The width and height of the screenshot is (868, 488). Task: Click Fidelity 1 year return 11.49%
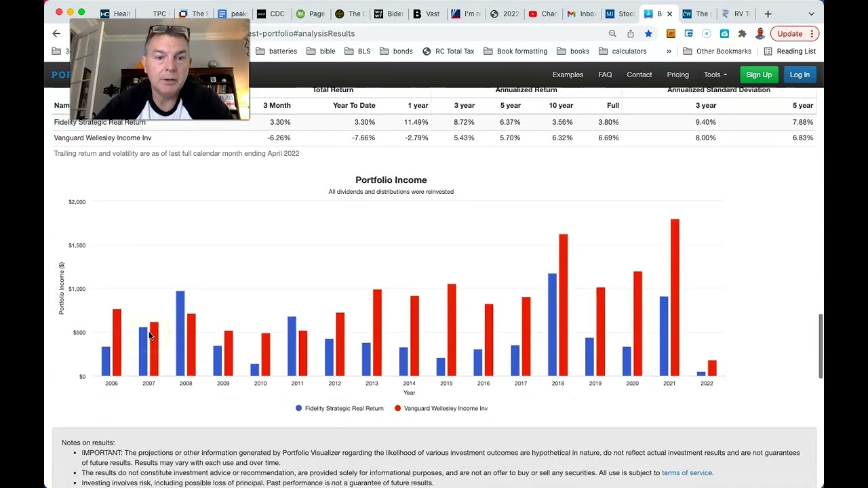click(416, 122)
